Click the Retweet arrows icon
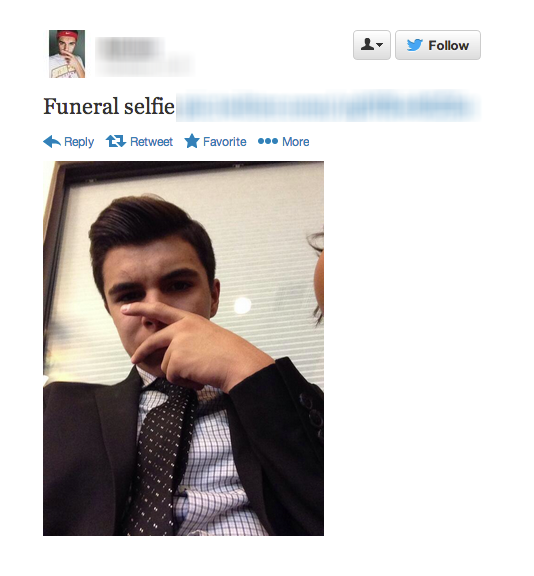The width and height of the screenshot is (534, 576). (x=116, y=141)
